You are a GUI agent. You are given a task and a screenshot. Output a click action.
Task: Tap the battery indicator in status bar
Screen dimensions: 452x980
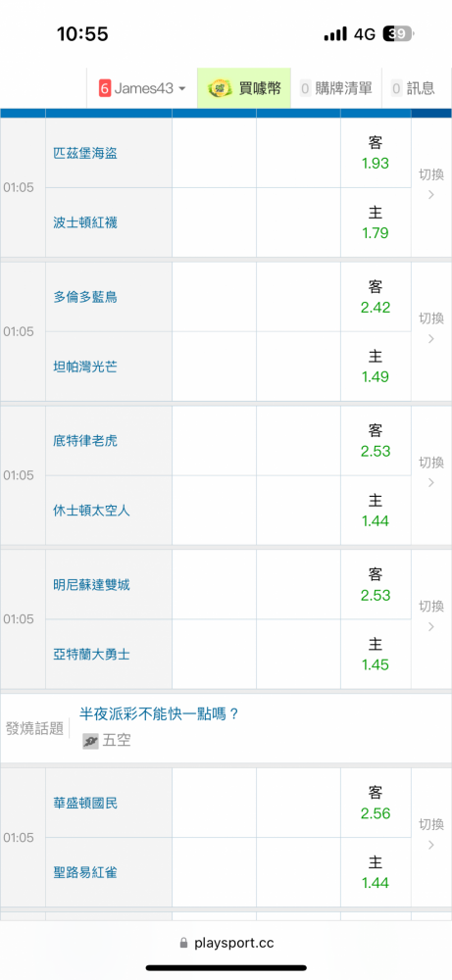pos(398,33)
